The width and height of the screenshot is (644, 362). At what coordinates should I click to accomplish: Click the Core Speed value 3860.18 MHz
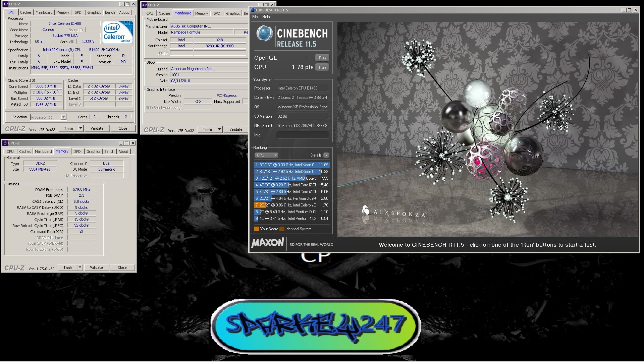coord(46,86)
